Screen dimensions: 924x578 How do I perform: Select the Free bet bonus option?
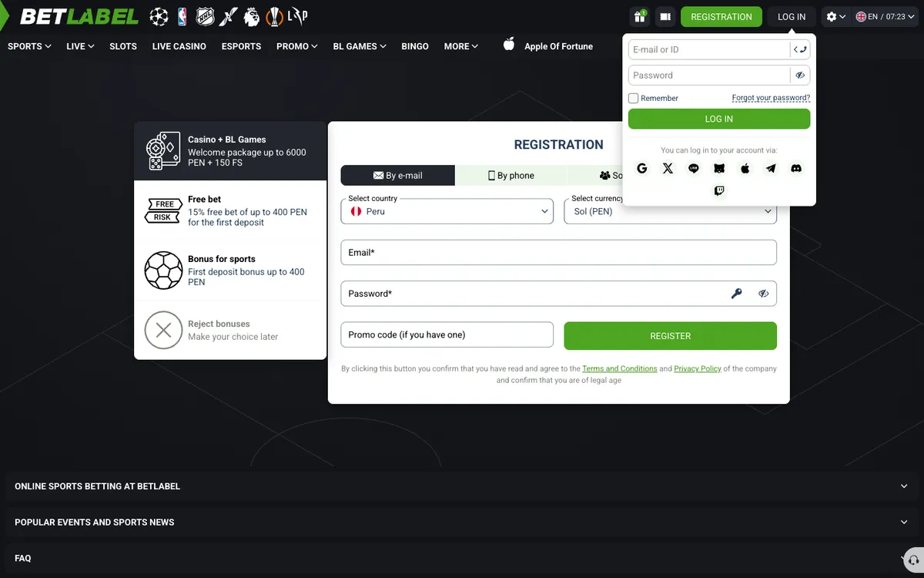pos(230,210)
